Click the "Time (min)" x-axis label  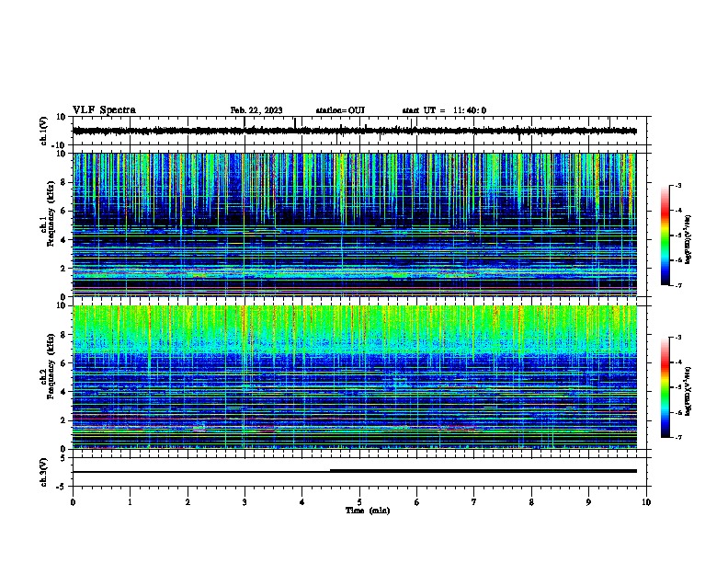pos(368,511)
